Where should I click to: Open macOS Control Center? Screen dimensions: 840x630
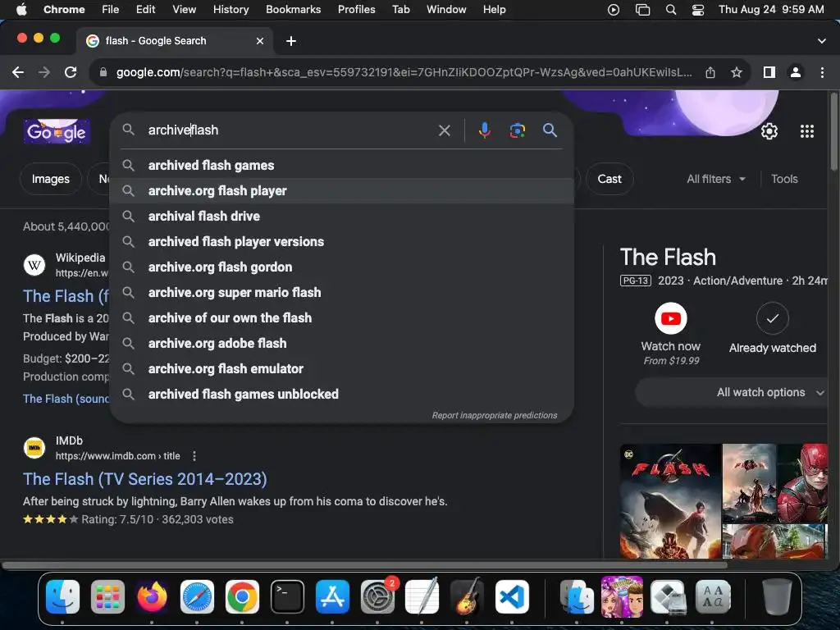(698, 10)
